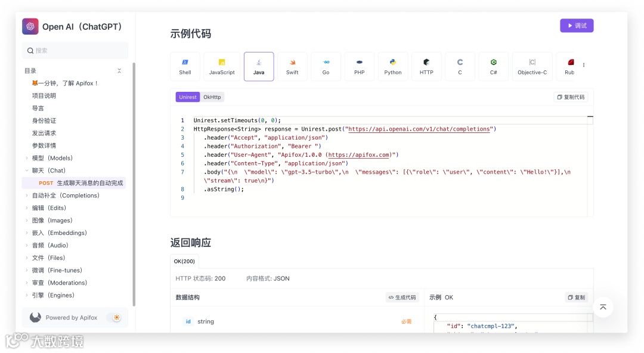
Task: Open the 身份验证 page
Action: [44, 120]
